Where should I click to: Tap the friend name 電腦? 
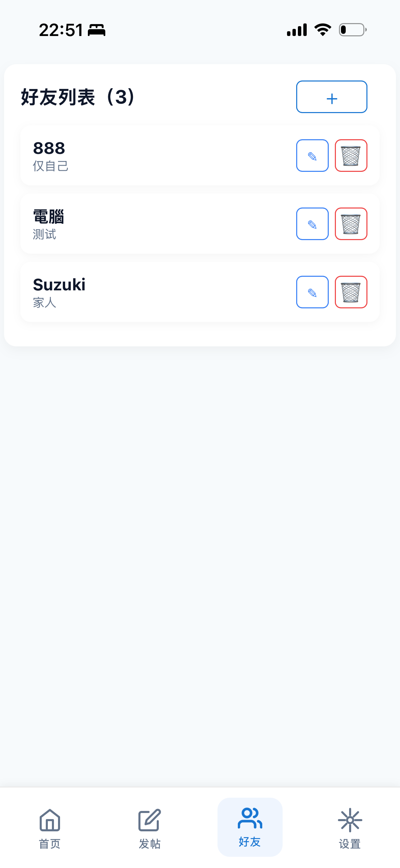(x=49, y=217)
